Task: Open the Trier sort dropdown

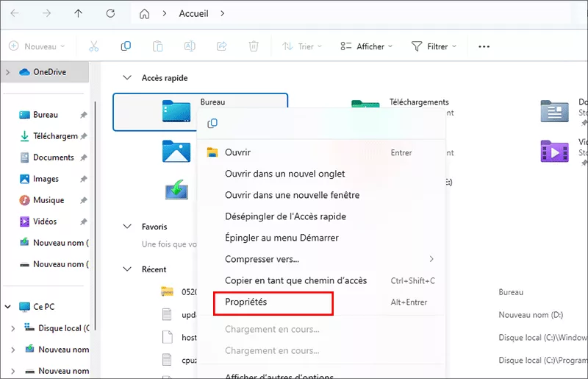Action: [x=302, y=46]
